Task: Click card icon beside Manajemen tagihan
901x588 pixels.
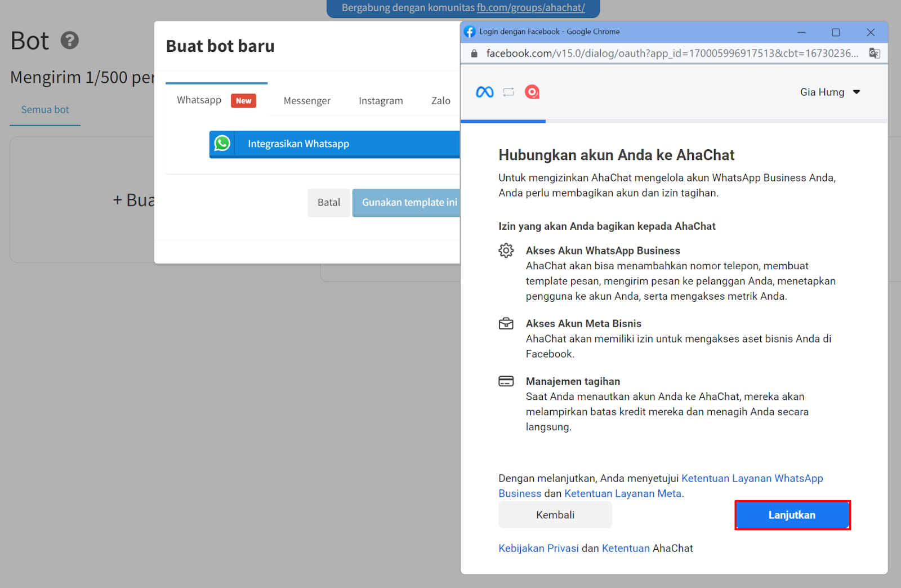Action: tap(506, 381)
